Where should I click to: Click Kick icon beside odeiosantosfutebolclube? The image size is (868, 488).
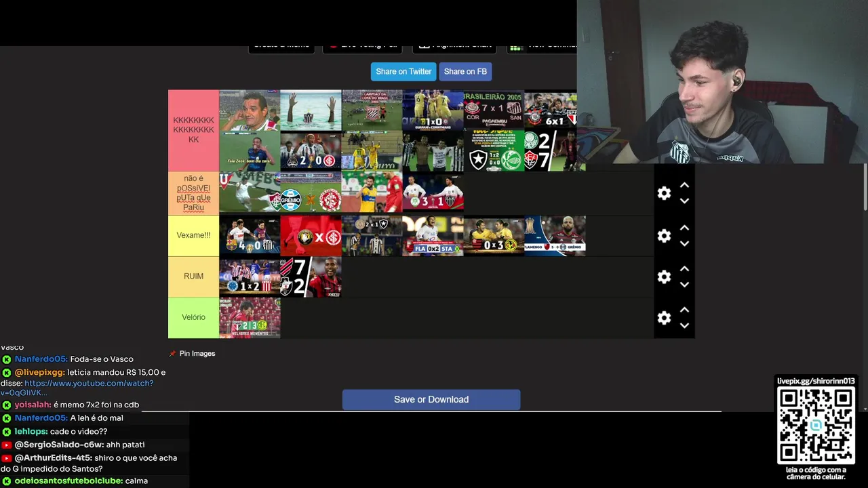[x=7, y=481]
